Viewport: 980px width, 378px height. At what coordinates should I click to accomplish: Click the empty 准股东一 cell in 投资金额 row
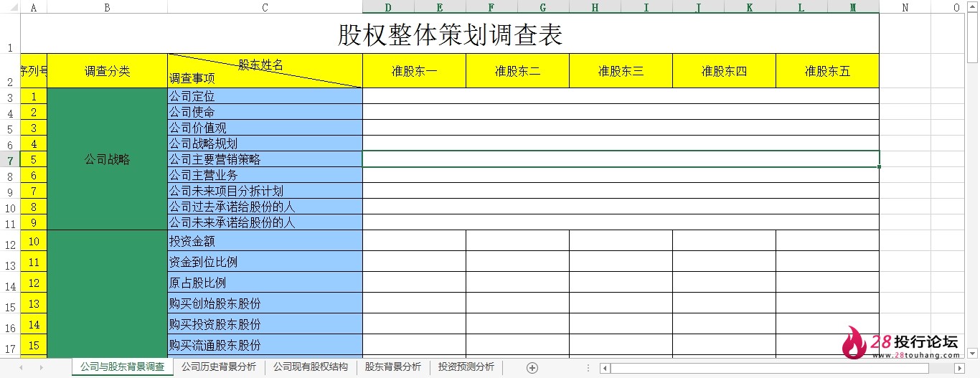pos(415,241)
